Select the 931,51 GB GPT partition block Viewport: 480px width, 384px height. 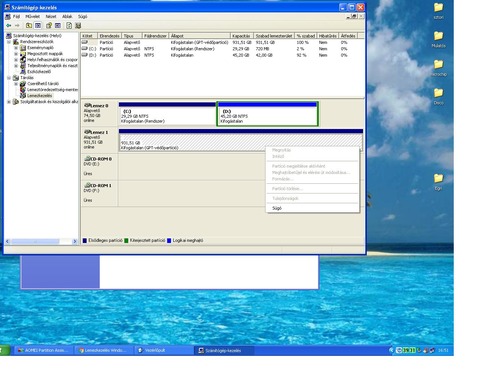(x=241, y=140)
